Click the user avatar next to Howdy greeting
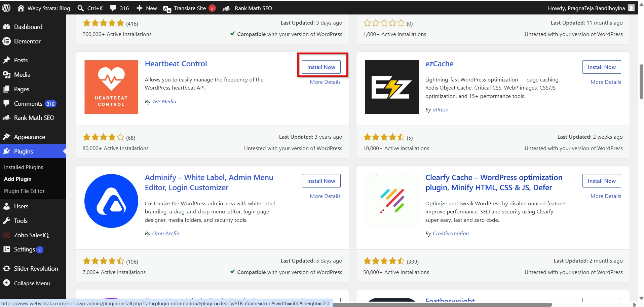 631,8
